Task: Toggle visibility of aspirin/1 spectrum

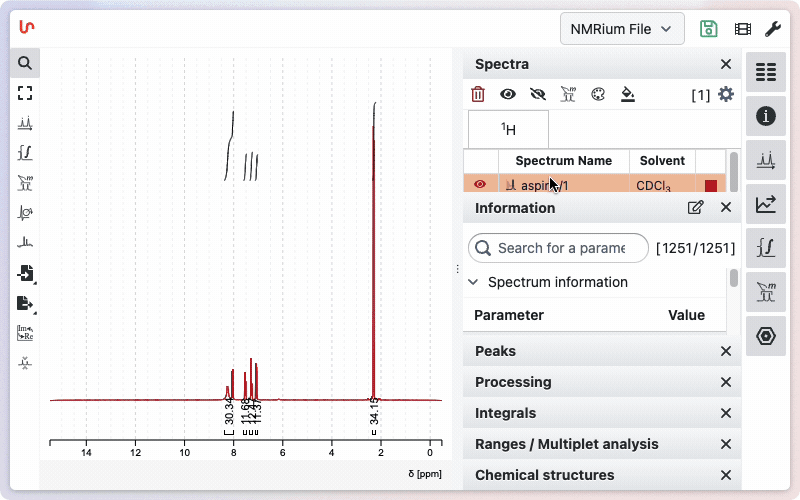Action: click(480, 185)
